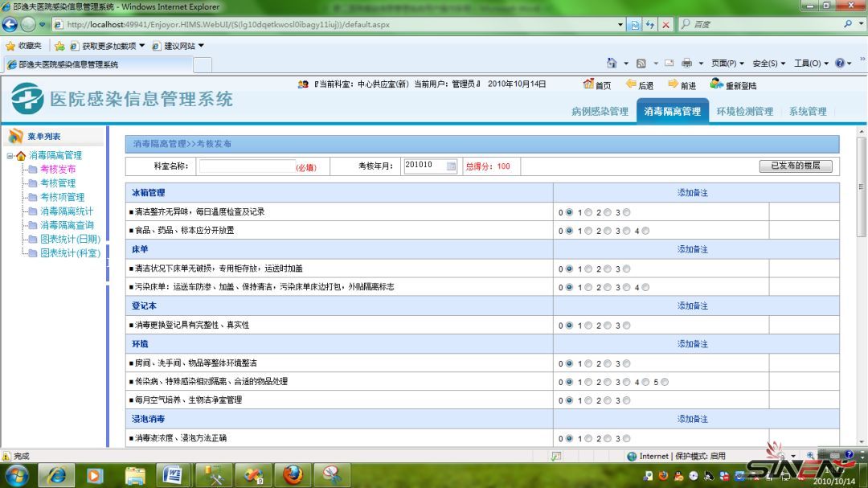Image resolution: width=868 pixels, height=488 pixels.
Task: Click the page vertical scrollbar thumb
Action: tap(861, 187)
